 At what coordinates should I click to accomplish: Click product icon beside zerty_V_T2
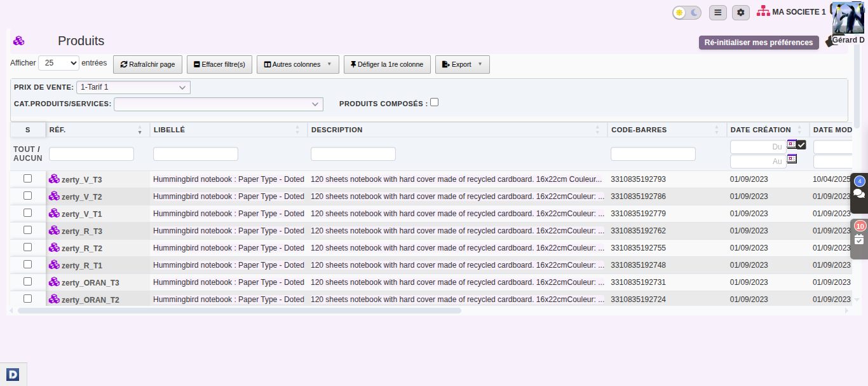[x=54, y=196]
